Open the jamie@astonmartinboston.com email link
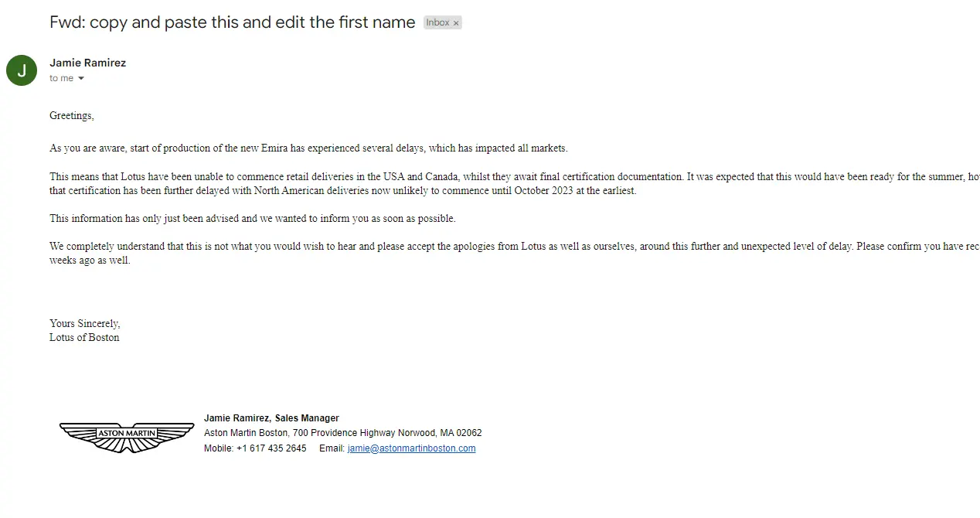The image size is (980, 518). click(411, 448)
